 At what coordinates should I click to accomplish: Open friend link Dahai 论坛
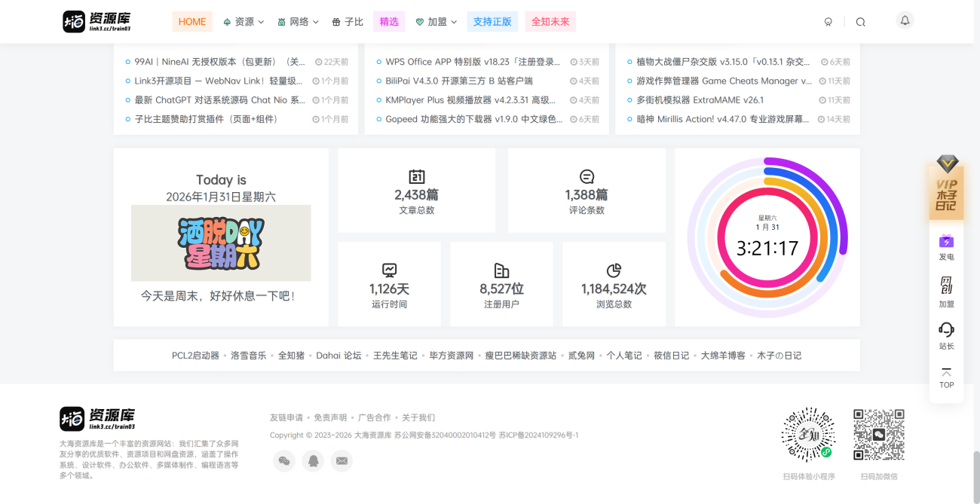coord(338,356)
